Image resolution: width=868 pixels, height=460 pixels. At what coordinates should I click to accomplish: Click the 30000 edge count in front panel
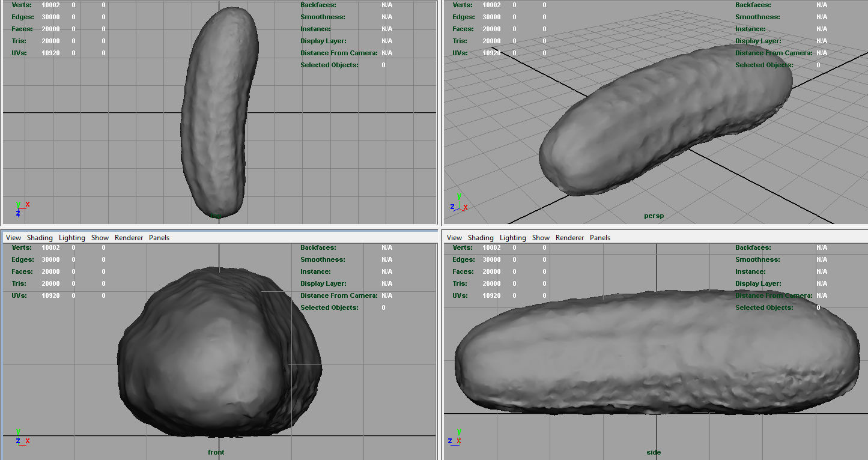tap(50, 259)
